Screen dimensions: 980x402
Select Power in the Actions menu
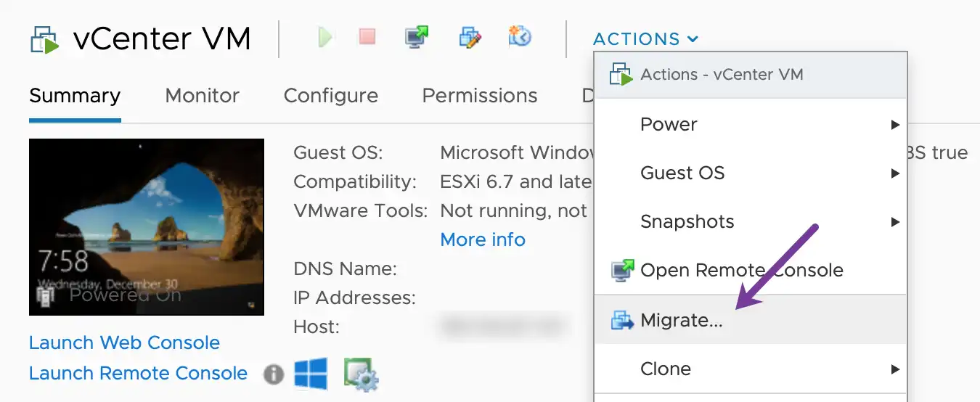pyautogui.click(x=751, y=125)
